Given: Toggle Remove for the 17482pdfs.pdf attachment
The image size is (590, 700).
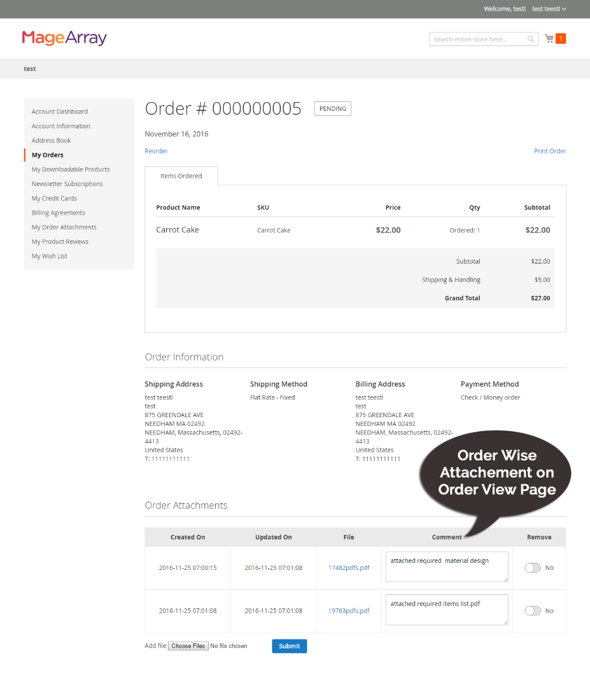Looking at the screenshot, I should [532, 567].
